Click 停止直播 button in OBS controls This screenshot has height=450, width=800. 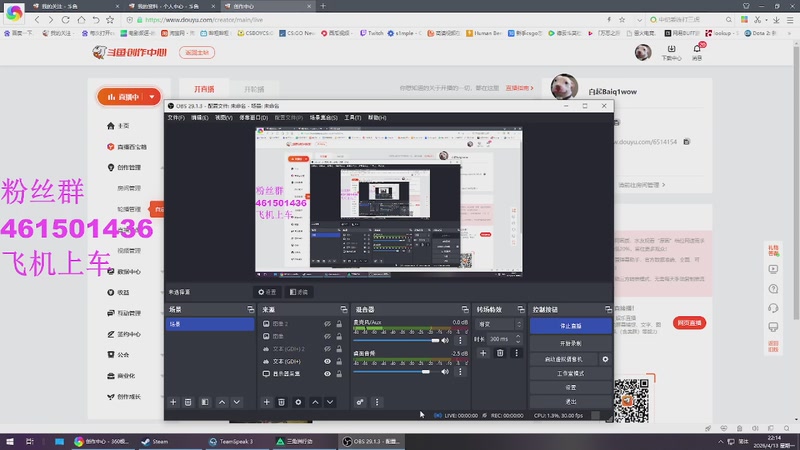[570, 326]
